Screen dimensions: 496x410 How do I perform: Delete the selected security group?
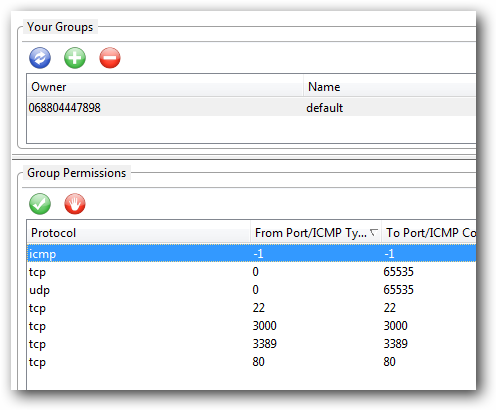click(110, 58)
